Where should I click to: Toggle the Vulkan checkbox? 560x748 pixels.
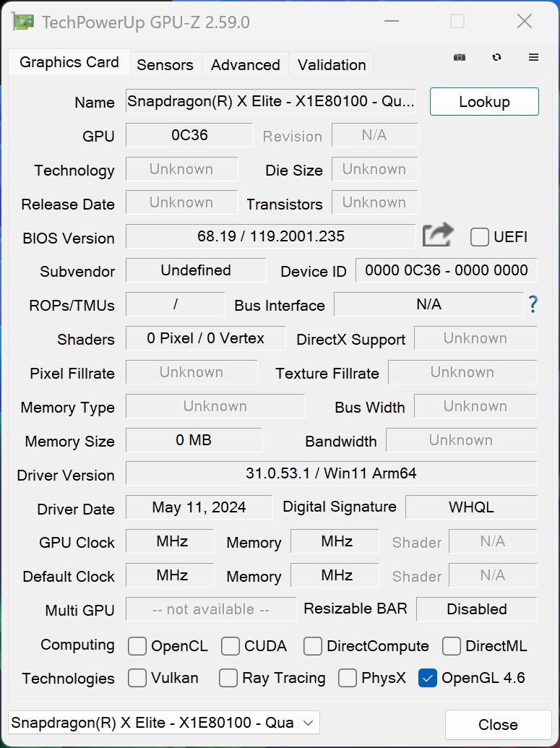click(x=137, y=679)
